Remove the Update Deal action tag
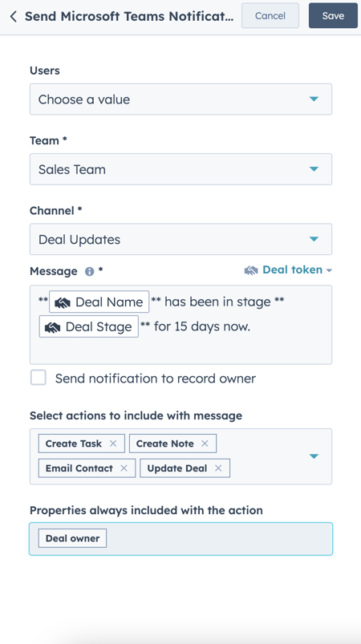The image size is (361, 644). pos(218,468)
